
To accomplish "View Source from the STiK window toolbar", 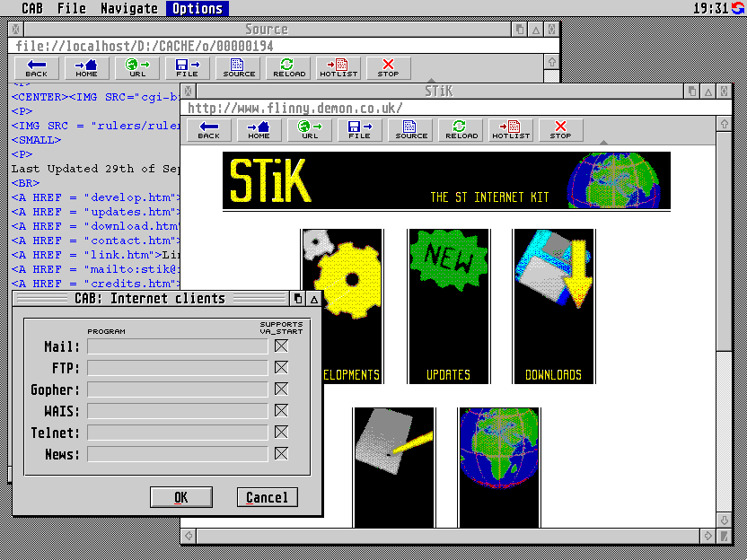I will coord(410,130).
